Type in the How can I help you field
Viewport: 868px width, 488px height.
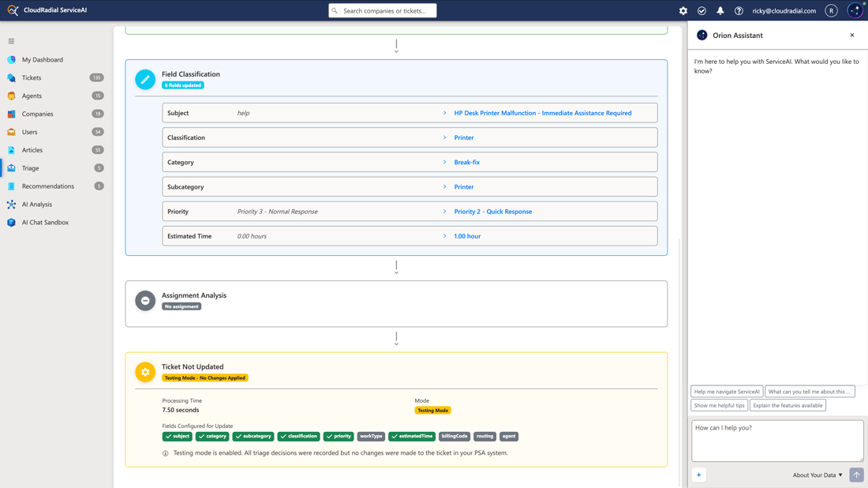coord(776,441)
